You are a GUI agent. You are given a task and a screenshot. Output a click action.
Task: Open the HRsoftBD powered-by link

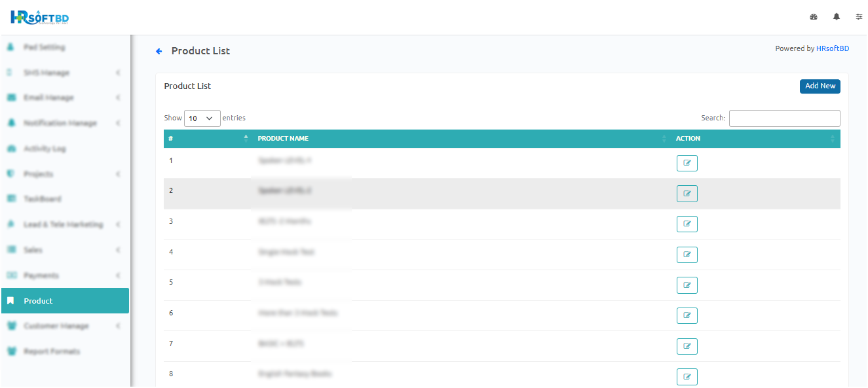(832, 48)
